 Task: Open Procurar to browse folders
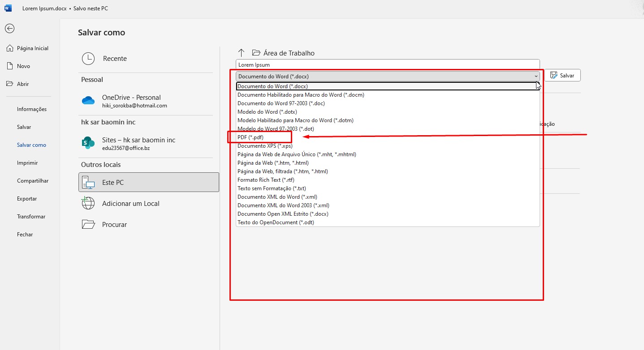click(x=149, y=225)
